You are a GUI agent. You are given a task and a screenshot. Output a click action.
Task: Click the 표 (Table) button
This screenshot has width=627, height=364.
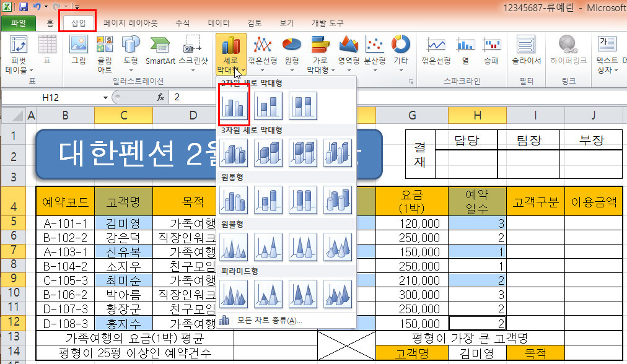47,50
